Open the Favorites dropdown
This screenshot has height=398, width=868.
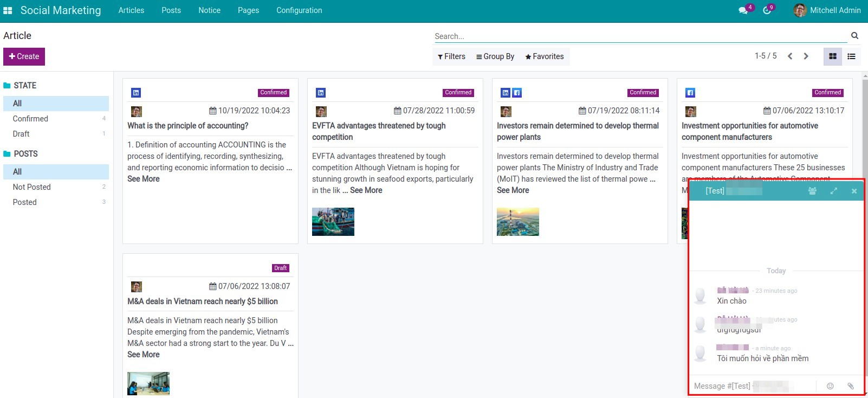(545, 56)
